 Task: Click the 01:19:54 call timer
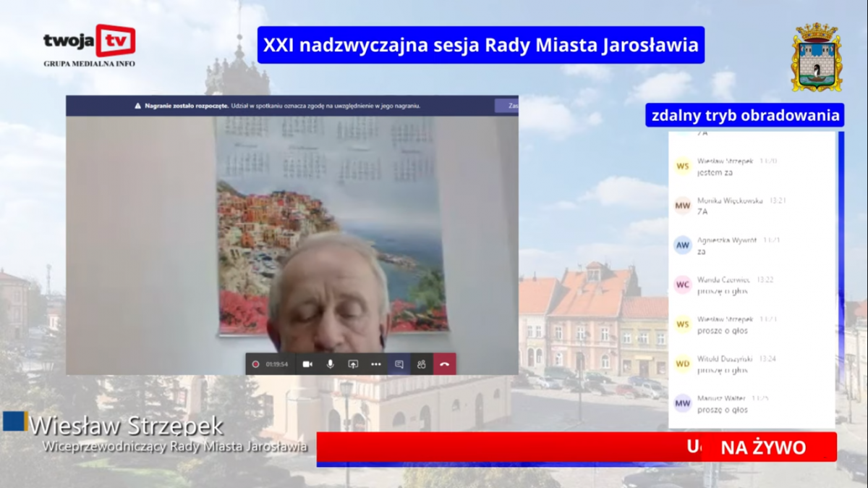276,364
